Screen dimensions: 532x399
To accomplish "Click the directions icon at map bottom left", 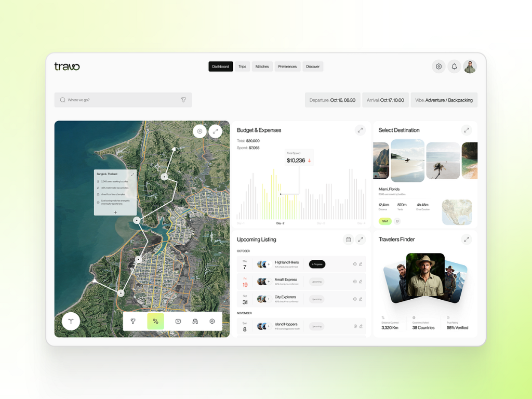I will (71, 322).
